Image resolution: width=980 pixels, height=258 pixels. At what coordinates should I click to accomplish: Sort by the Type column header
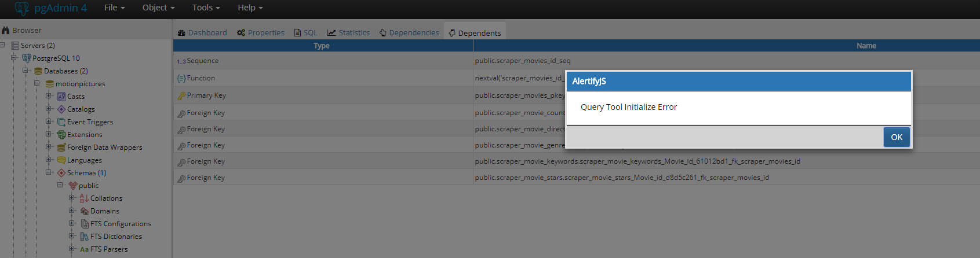pos(322,46)
